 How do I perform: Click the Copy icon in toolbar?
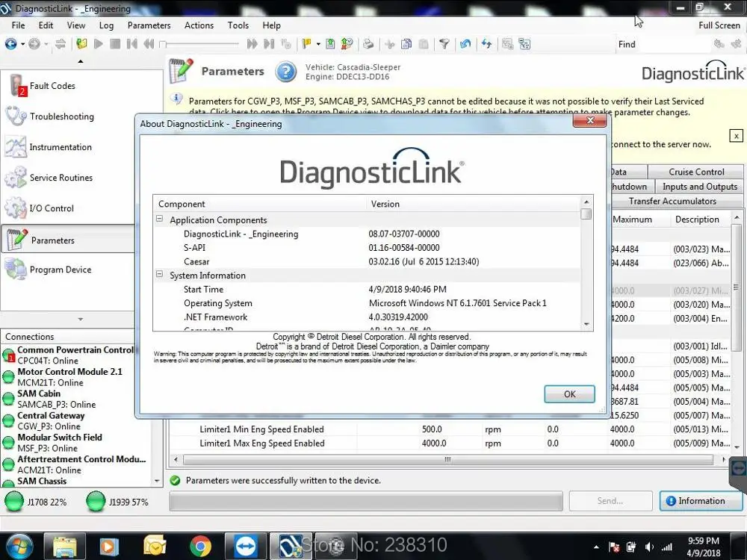[406, 44]
